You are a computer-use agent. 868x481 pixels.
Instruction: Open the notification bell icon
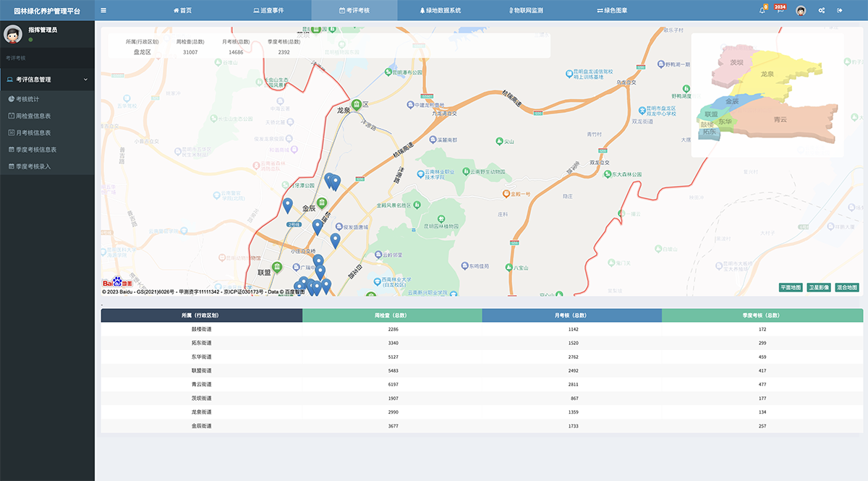point(762,10)
